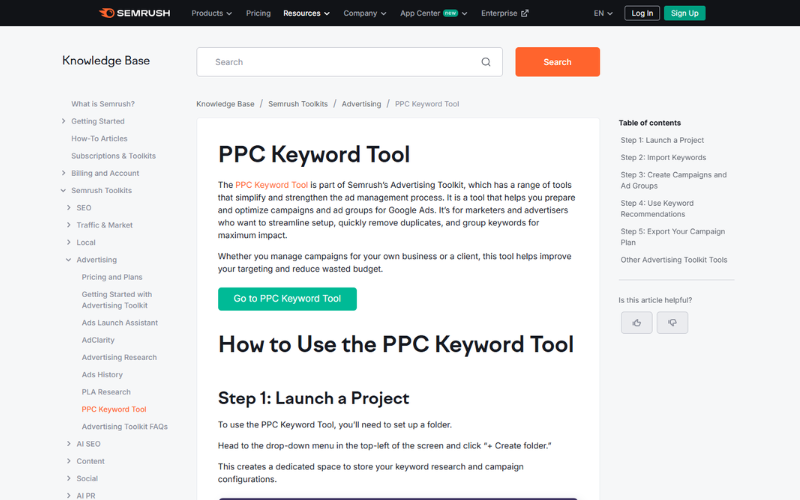The height and width of the screenshot is (500, 800).
Task: Open Advertising Research sidebar item
Action: (x=119, y=357)
